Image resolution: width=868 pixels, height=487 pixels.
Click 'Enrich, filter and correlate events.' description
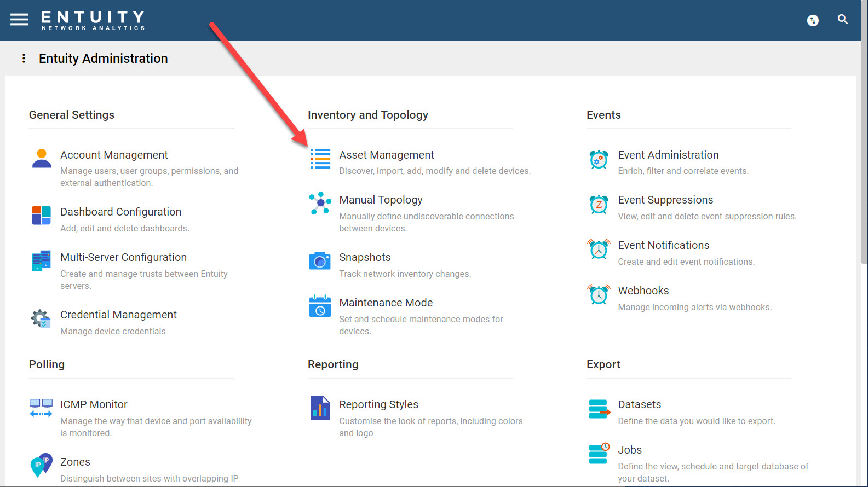(683, 171)
